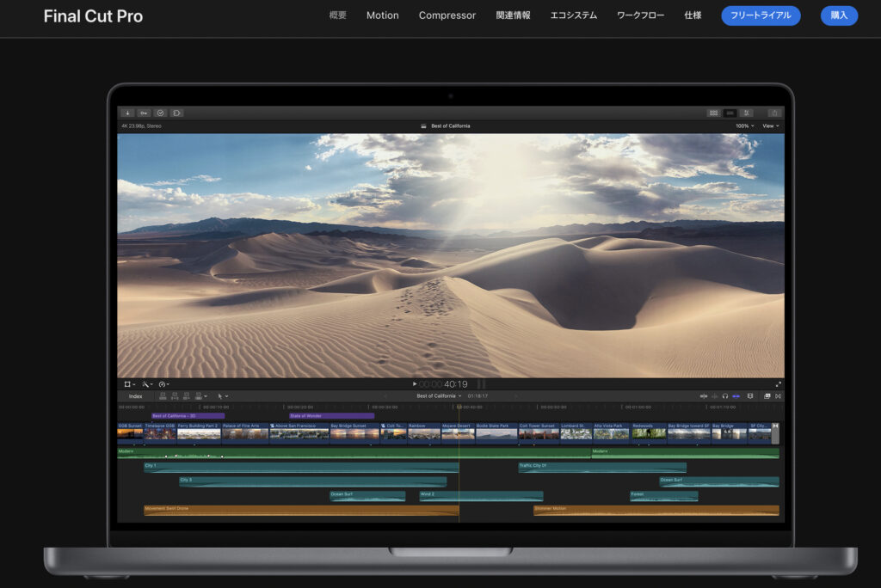The height and width of the screenshot is (588, 881).
Task: Click the フリートライアル button
Action: click(x=761, y=15)
